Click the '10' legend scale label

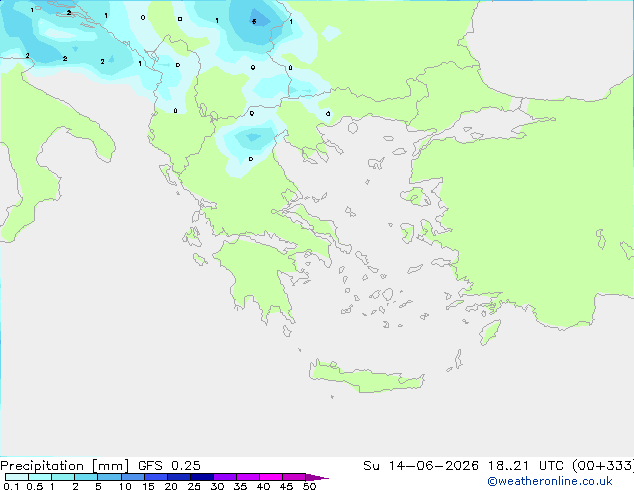(125, 486)
